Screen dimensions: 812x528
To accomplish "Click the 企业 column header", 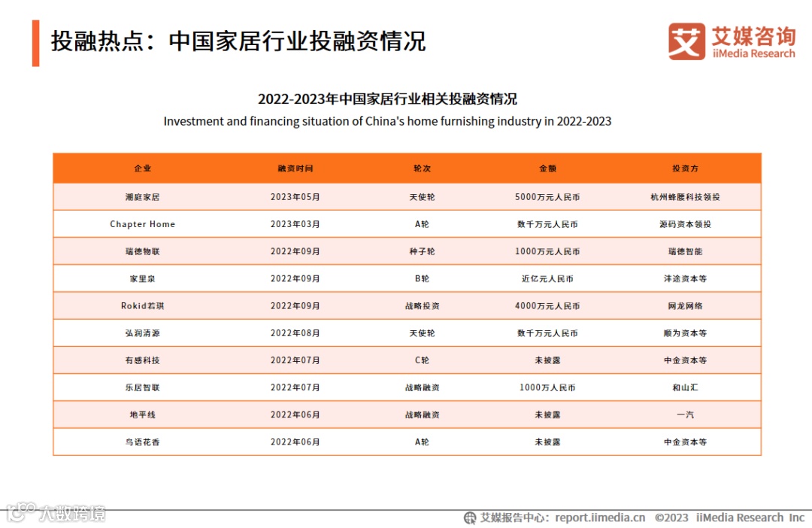I will pyautogui.click(x=142, y=168).
